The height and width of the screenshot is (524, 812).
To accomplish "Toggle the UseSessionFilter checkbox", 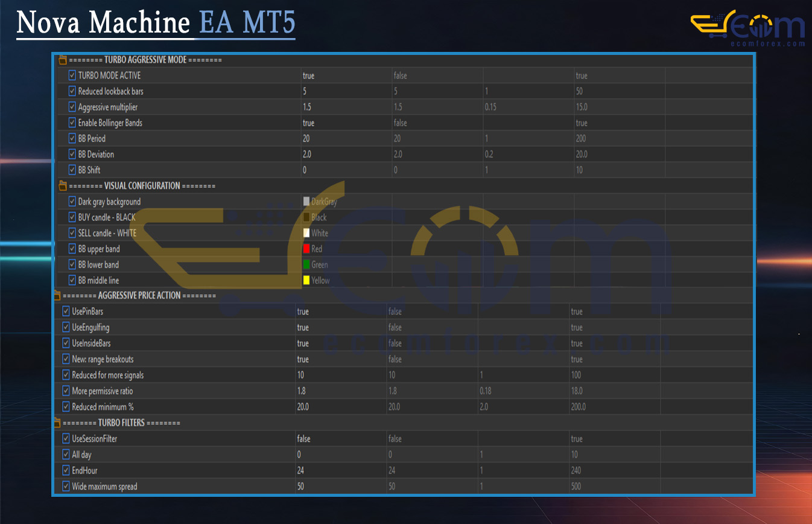I will [66, 438].
